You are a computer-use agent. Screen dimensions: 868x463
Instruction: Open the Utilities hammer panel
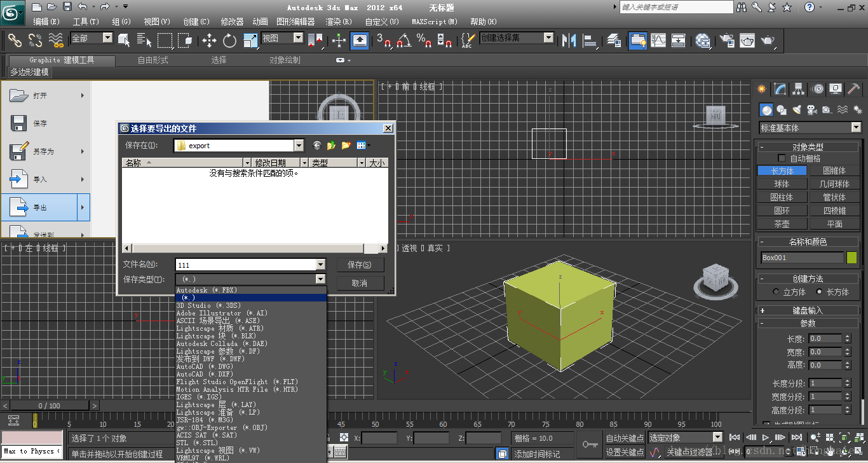853,89
